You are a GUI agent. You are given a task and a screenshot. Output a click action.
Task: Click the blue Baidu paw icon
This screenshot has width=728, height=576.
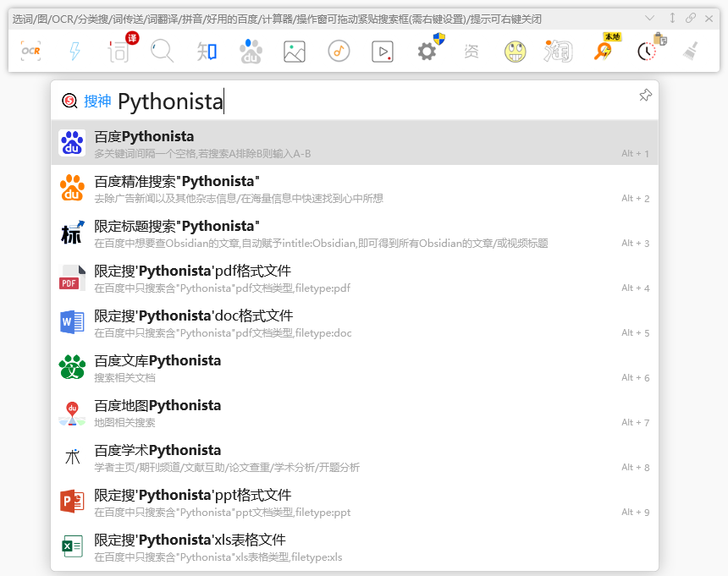tap(72, 143)
